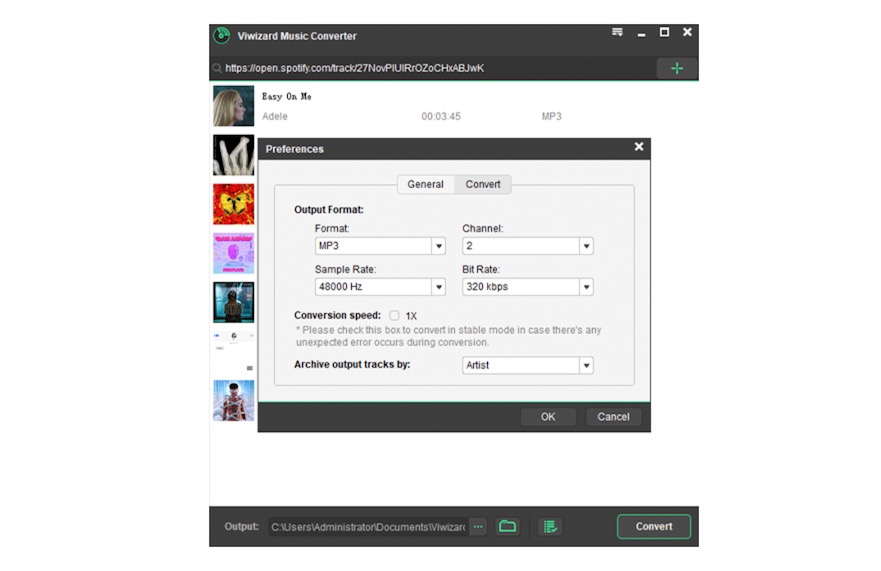881x571 pixels.
Task: Close the Preferences dialog
Action: tap(639, 147)
